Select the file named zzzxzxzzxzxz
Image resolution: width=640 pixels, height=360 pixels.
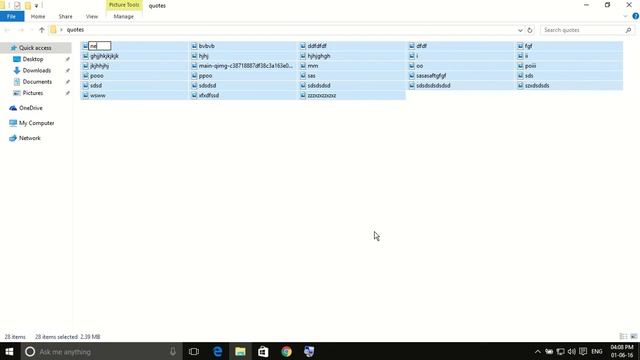[x=322, y=95]
